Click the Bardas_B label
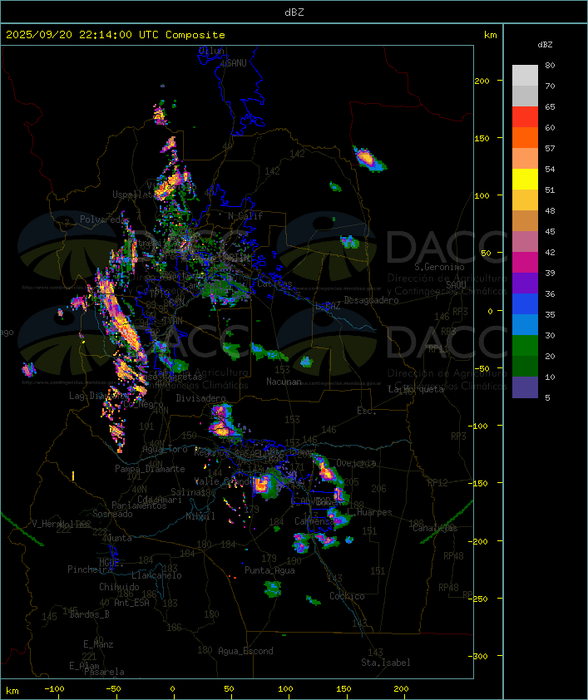Screen dimensions: 588x700 click(89, 614)
